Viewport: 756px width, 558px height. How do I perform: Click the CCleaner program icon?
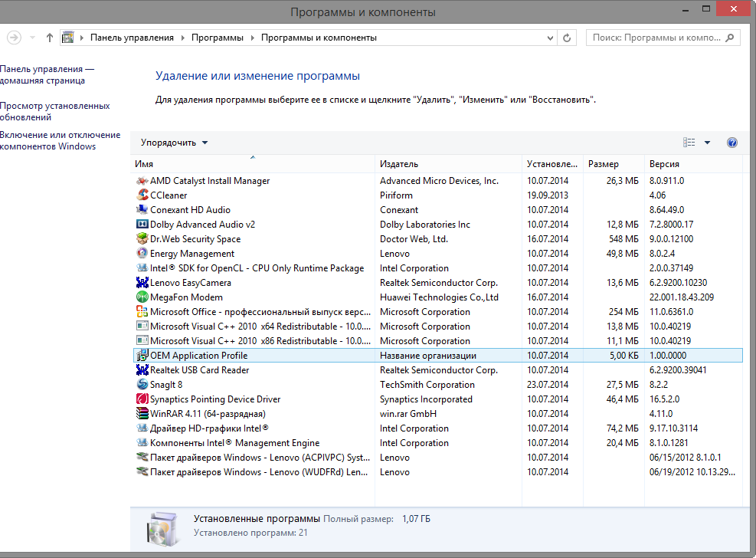142,195
